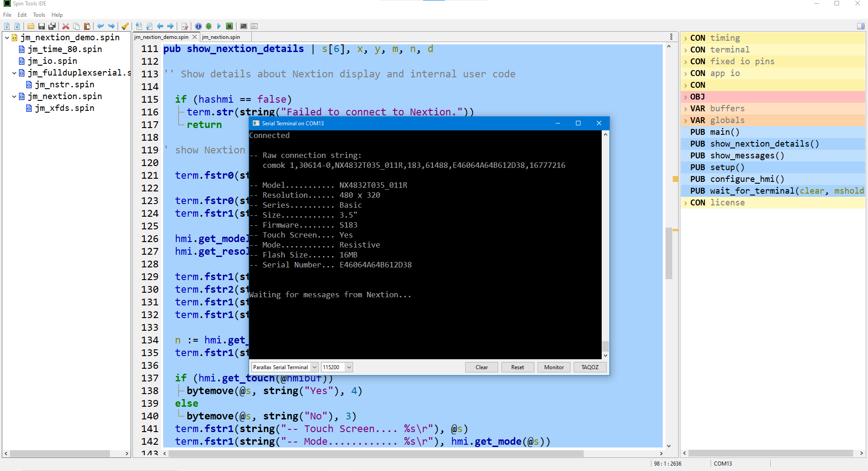
Task: Open the Tools menu
Action: click(x=39, y=15)
